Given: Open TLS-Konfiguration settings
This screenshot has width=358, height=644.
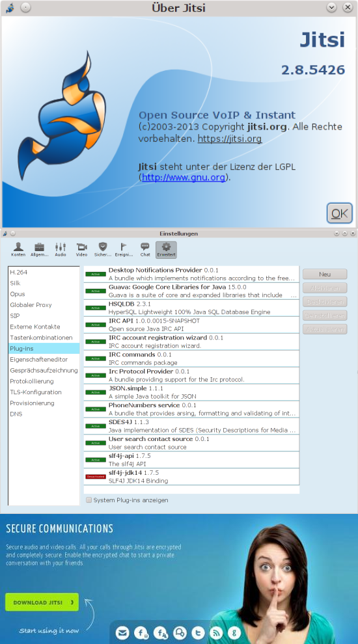Looking at the screenshot, I should click(x=44, y=392).
